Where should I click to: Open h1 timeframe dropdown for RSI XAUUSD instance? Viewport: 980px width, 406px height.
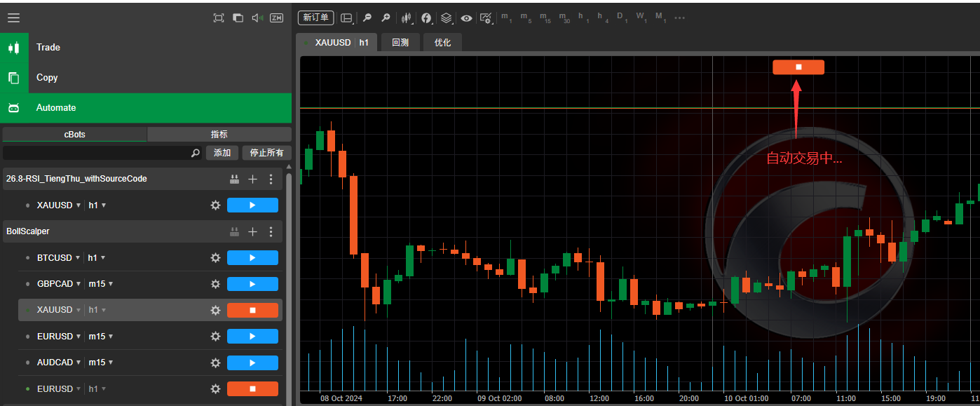97,205
